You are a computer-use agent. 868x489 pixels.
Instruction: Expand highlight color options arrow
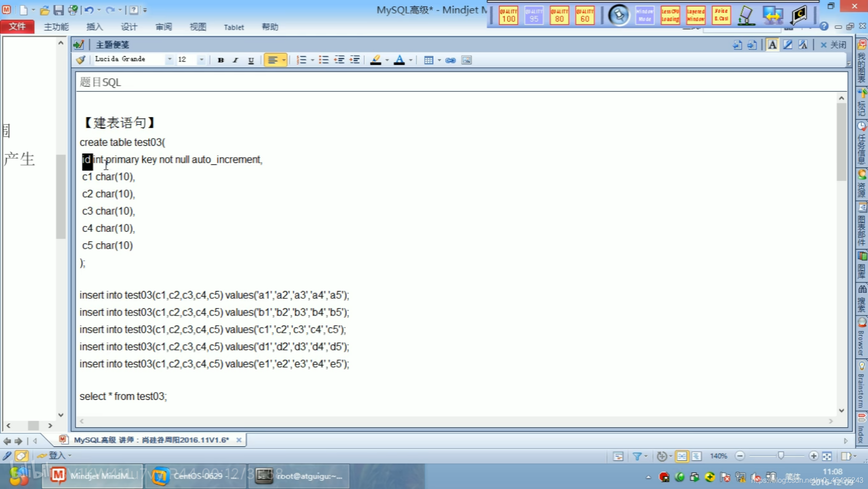tap(387, 60)
